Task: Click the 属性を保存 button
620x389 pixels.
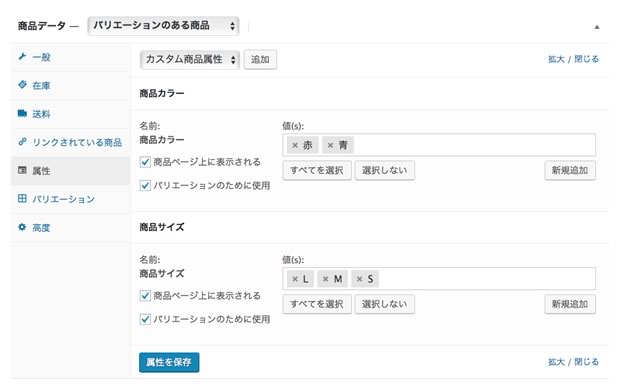Action: (169, 362)
